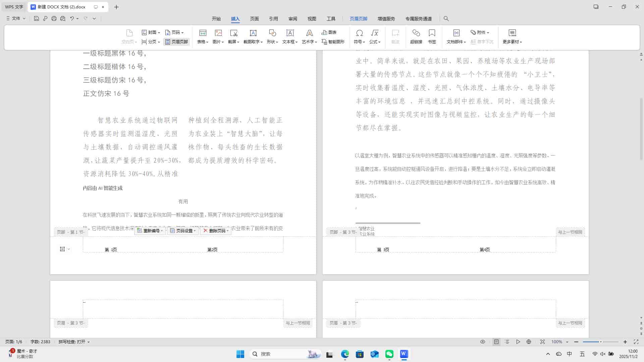Click the 公式 formula icon
This screenshot has width=644, height=362.
tap(375, 33)
